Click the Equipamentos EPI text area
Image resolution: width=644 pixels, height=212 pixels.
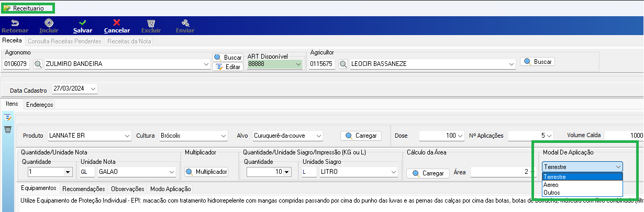tap(331, 203)
